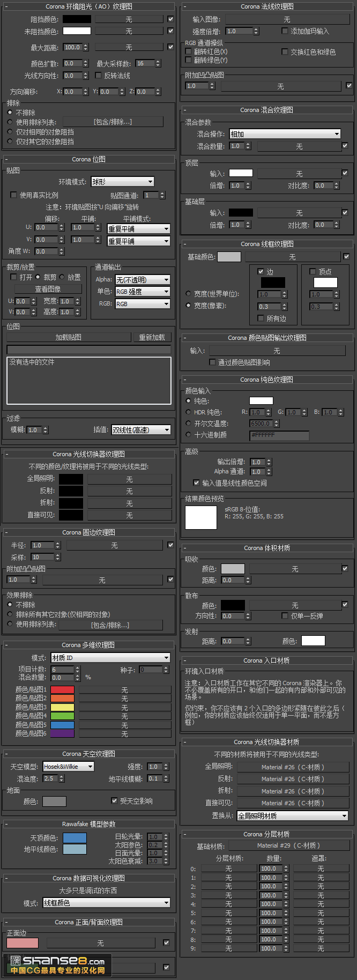Image resolution: width=357 pixels, height=980 pixels.
Task: Click the 最大距离 spinner arrows
Action: pyautogui.click(x=86, y=47)
